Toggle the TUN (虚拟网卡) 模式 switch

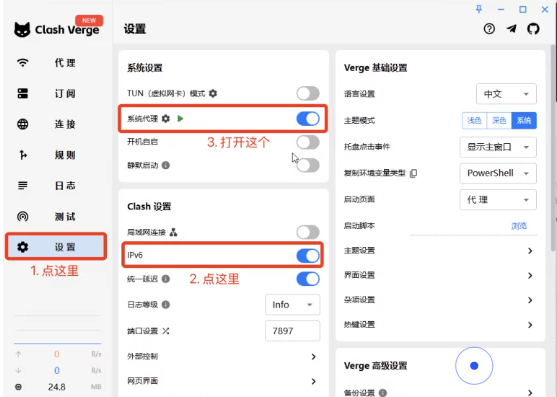(308, 94)
